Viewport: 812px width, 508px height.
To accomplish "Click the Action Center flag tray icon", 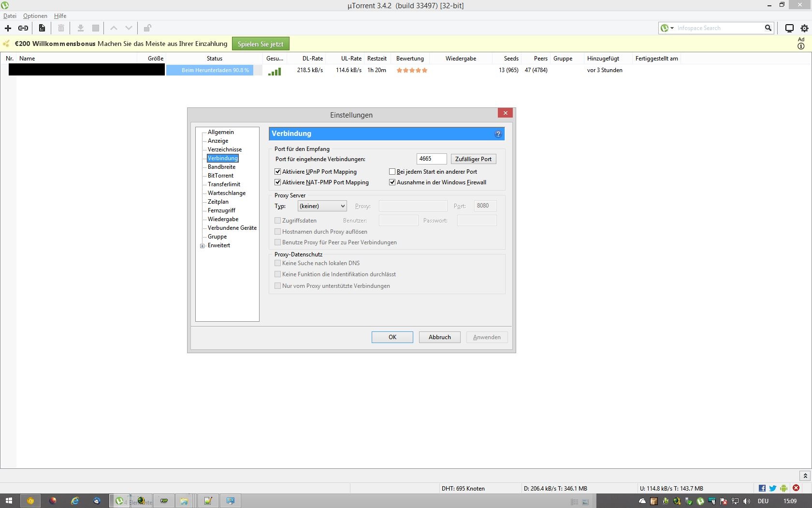I will (x=724, y=501).
